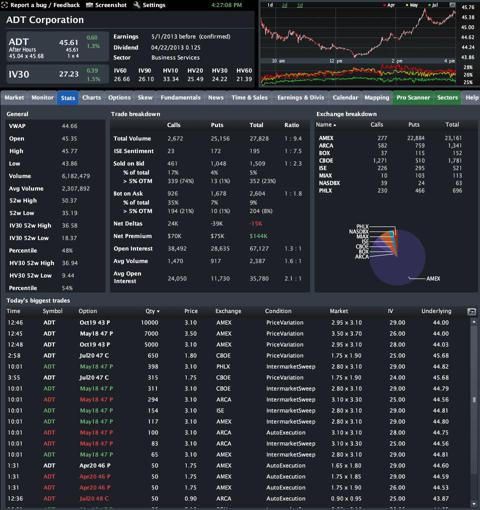Click the up arrow of the trades scrollbar

[474, 322]
